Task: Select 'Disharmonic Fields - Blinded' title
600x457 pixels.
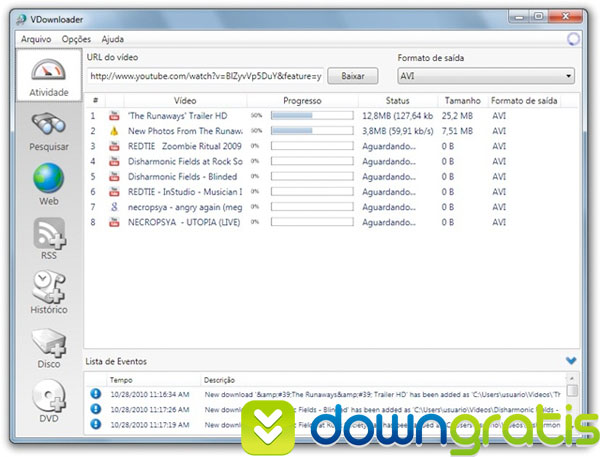Action: click(x=183, y=177)
